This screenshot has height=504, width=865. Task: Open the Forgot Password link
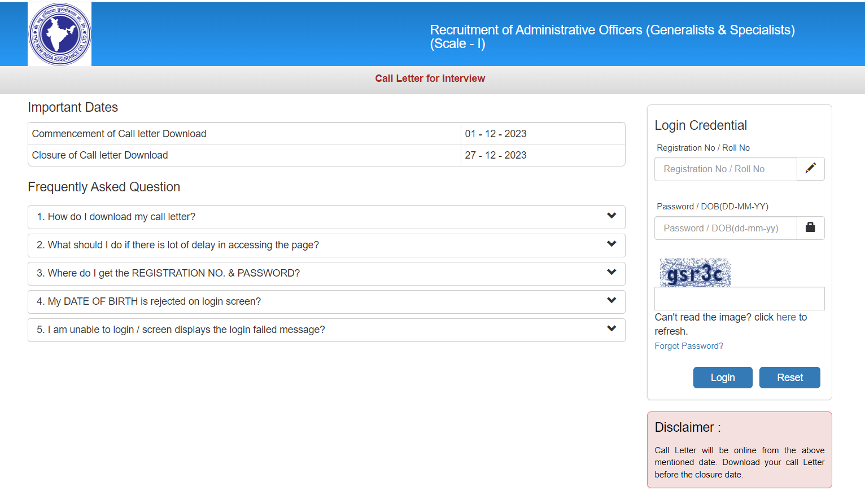point(688,346)
